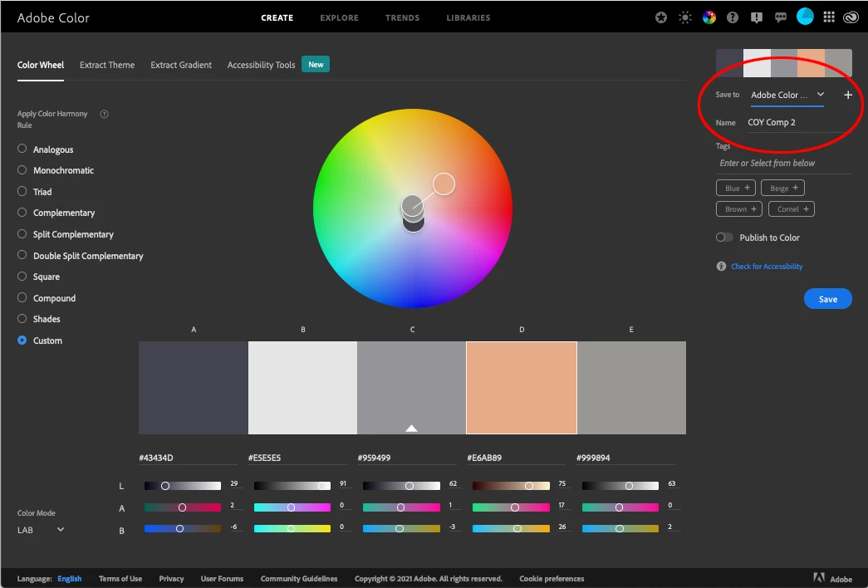This screenshot has width=868, height=588.
Task: Select color swatch C middle gray
Action: tap(411, 388)
